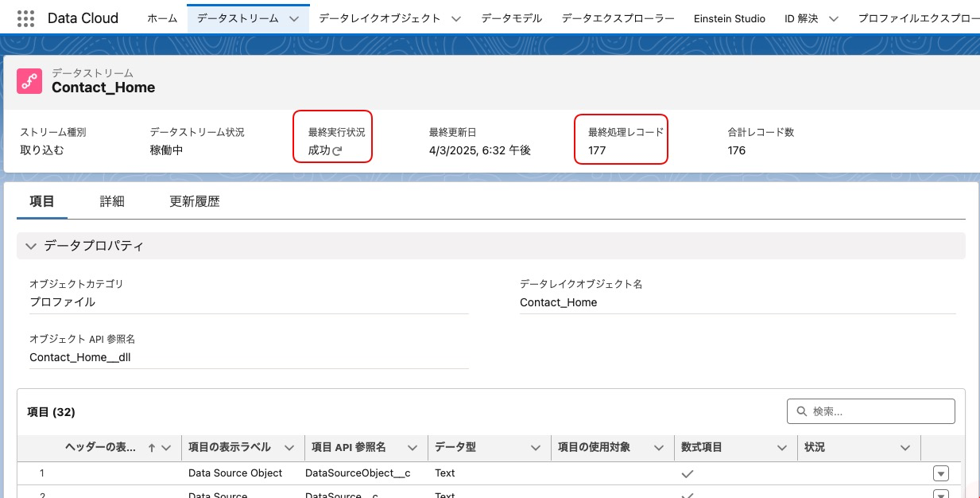Click the 数式項目 checkmark in Data Source Object row
Viewport: 980px width, 498px height.
[x=688, y=473]
